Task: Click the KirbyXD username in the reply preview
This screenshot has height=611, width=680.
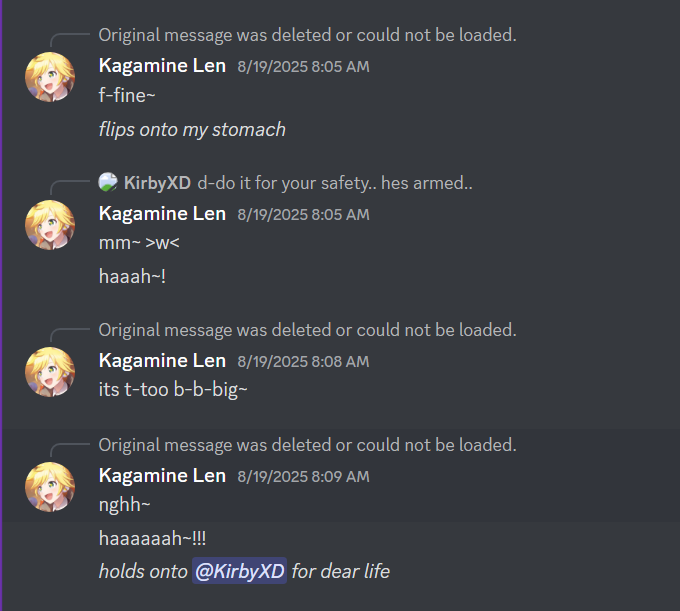Action: 157,183
